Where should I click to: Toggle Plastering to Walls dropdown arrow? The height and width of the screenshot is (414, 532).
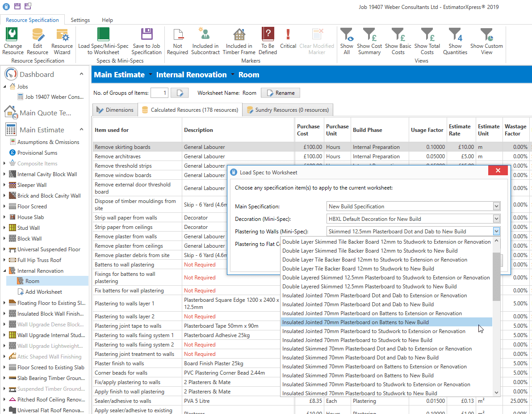496,231
